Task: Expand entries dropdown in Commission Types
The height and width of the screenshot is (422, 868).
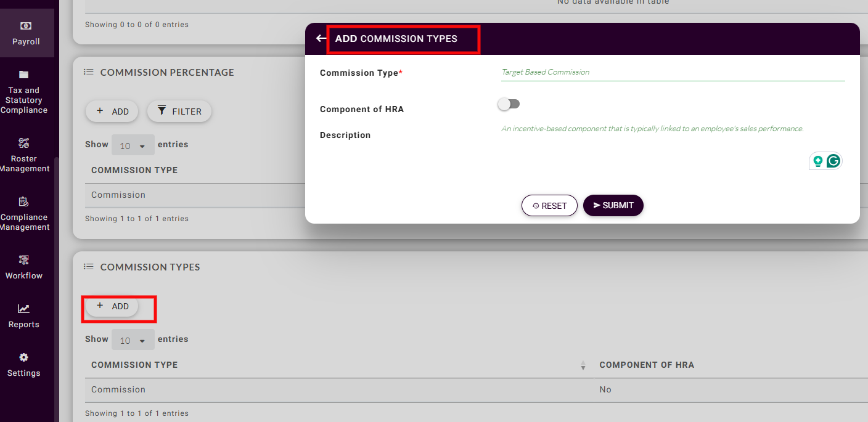Action: tap(133, 341)
